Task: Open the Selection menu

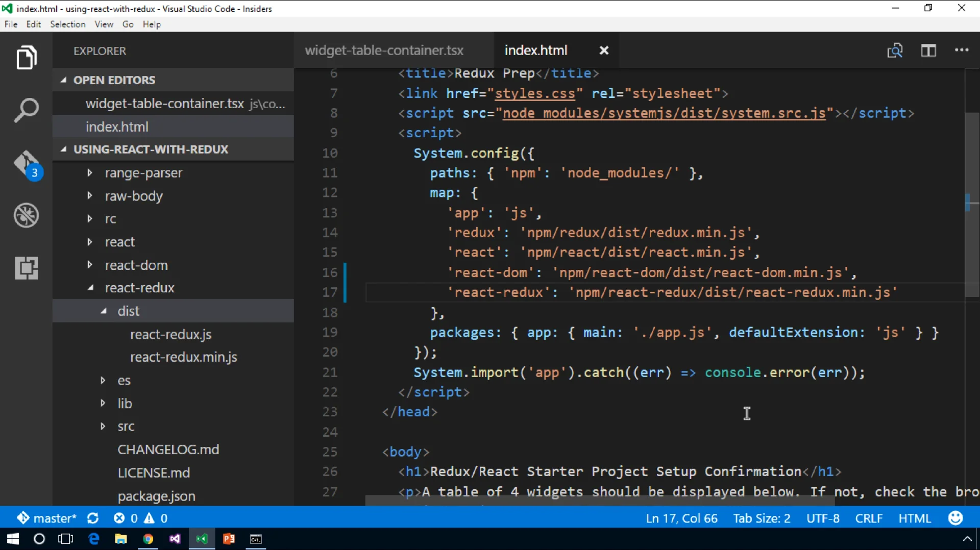Action: point(67,24)
